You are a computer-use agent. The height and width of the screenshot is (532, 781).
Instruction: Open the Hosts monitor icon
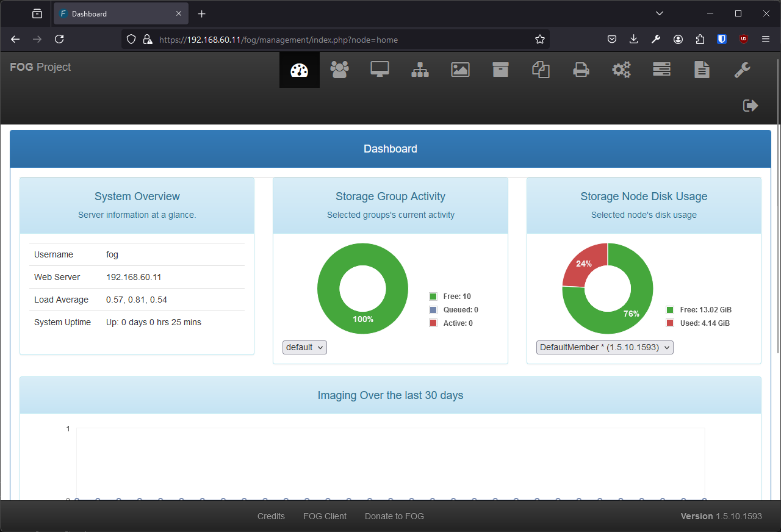coord(380,70)
